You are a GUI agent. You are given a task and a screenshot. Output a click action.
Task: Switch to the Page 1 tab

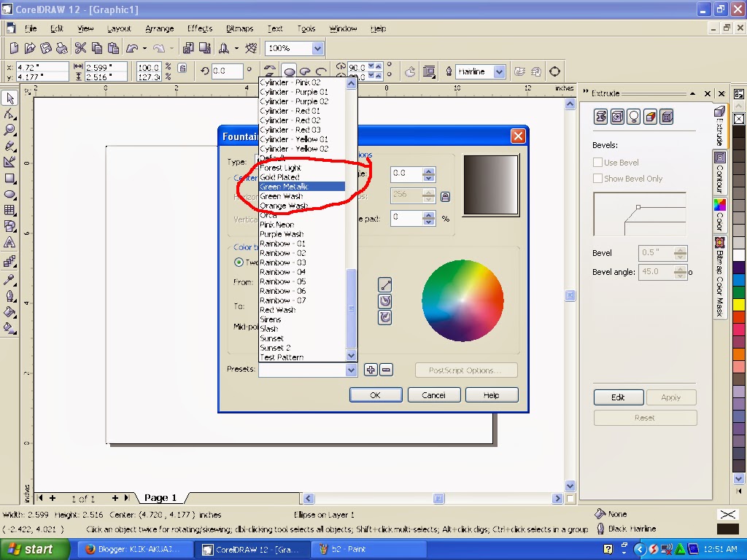[x=160, y=497]
